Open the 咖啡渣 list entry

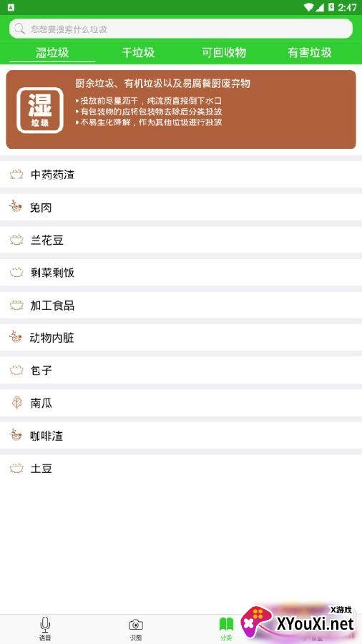pos(181,436)
